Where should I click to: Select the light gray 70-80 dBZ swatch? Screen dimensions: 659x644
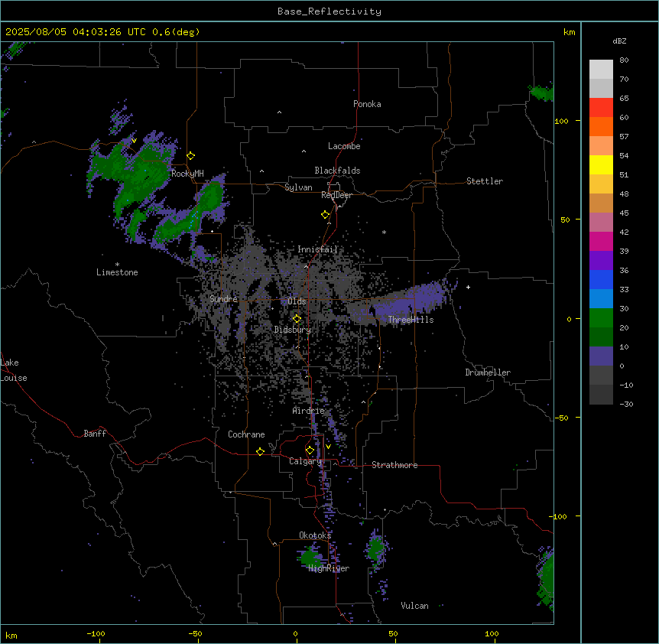click(x=601, y=69)
